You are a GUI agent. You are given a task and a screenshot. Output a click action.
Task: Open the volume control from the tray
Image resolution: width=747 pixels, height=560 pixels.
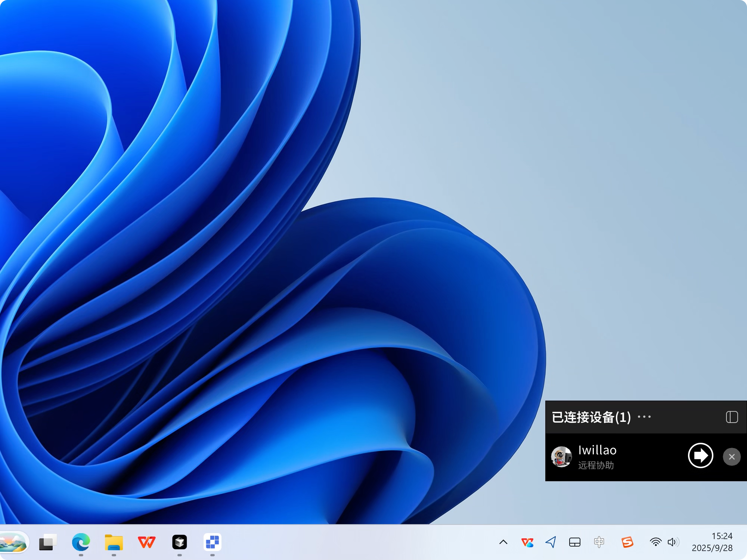(x=672, y=542)
